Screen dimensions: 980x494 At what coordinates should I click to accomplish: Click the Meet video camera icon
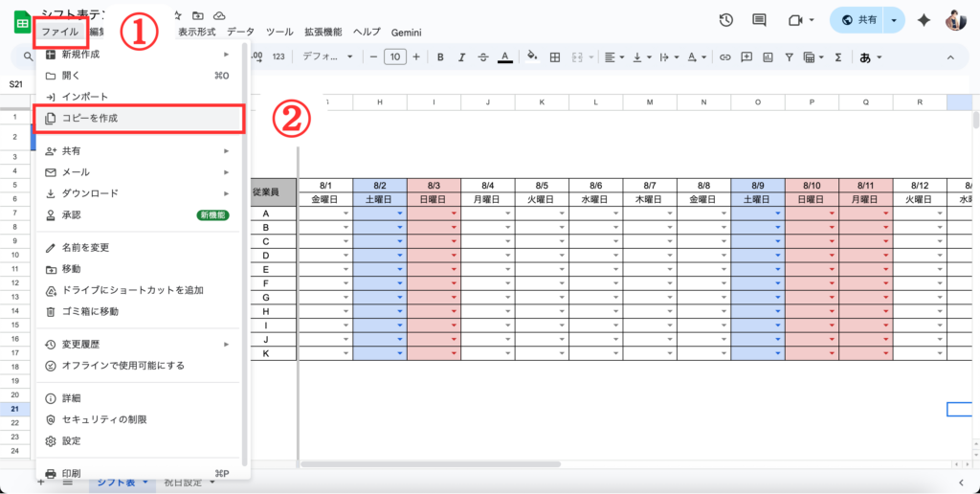(795, 20)
